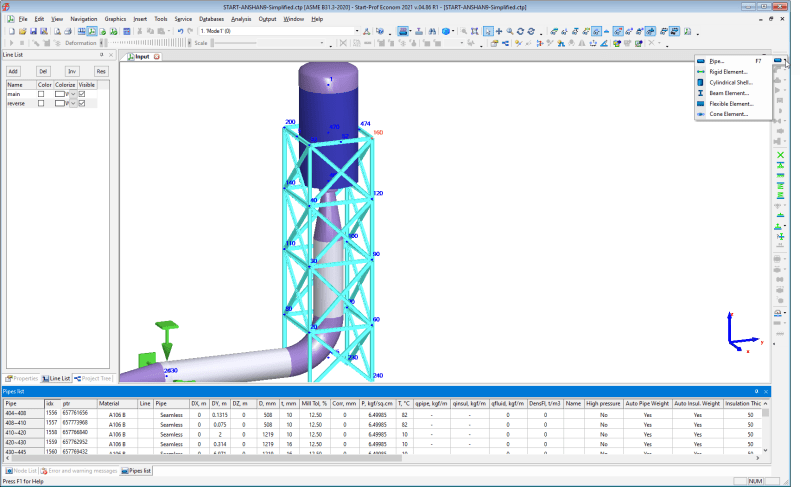Select the arrow pointer selection tool
The image size is (800, 487).
[x=488, y=31]
